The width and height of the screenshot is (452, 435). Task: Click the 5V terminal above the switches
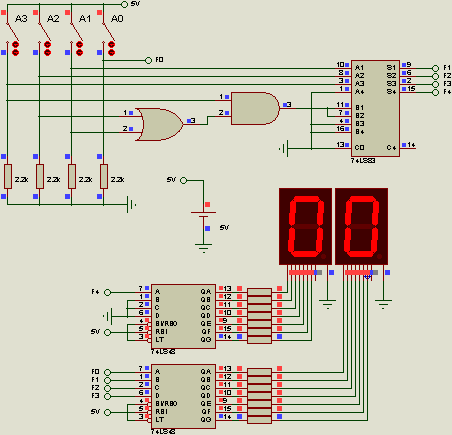coord(124,4)
